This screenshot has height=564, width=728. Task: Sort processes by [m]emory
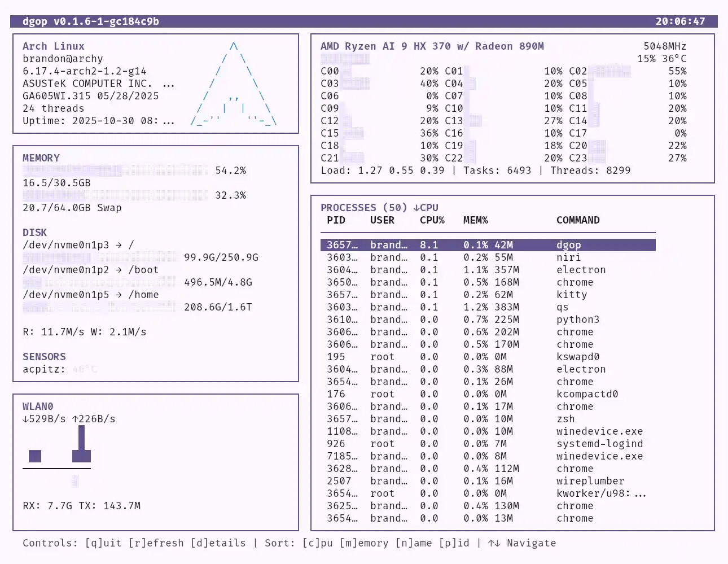363,543
